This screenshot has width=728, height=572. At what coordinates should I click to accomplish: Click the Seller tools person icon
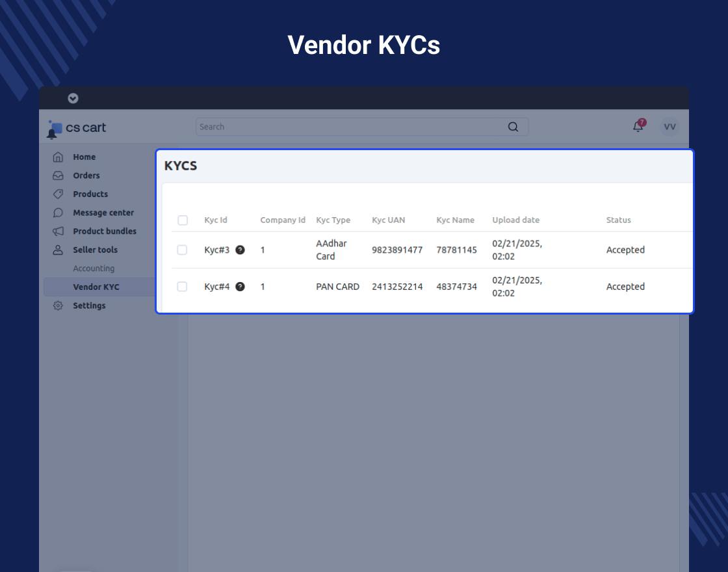[58, 250]
